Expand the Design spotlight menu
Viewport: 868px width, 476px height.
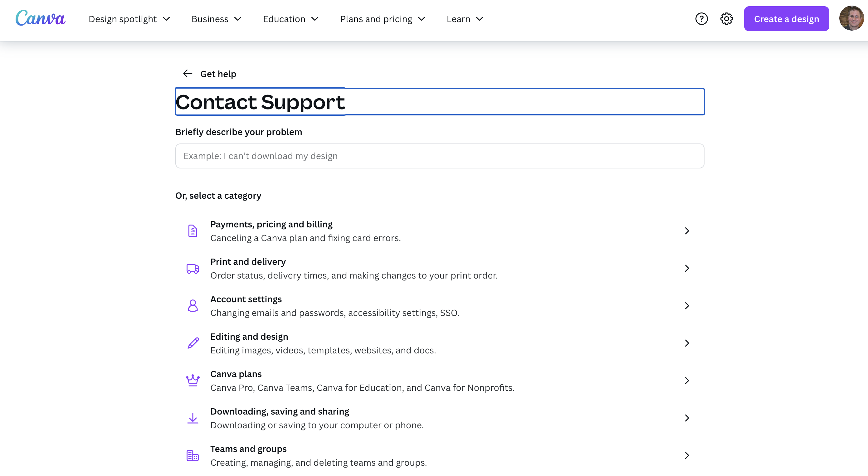(129, 19)
